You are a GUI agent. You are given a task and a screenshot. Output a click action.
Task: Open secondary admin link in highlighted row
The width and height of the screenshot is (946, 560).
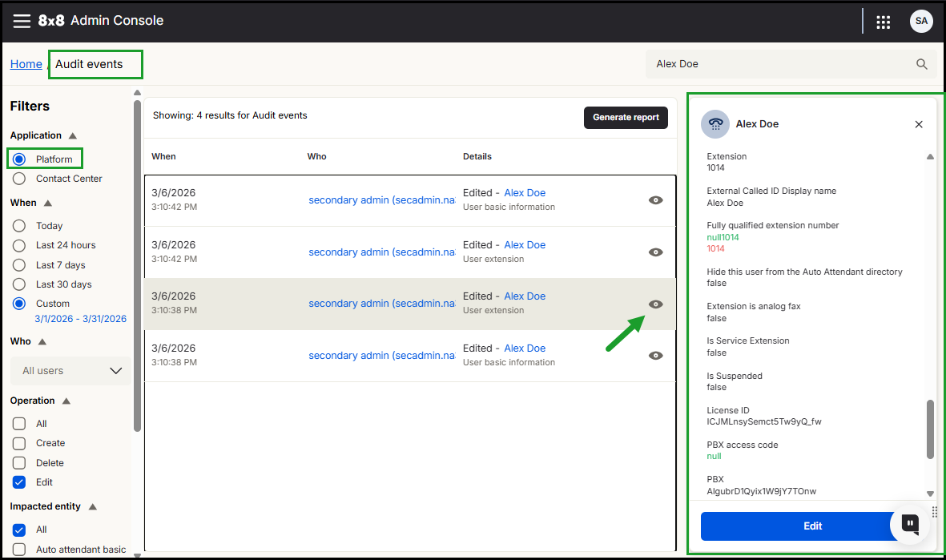[x=381, y=304]
